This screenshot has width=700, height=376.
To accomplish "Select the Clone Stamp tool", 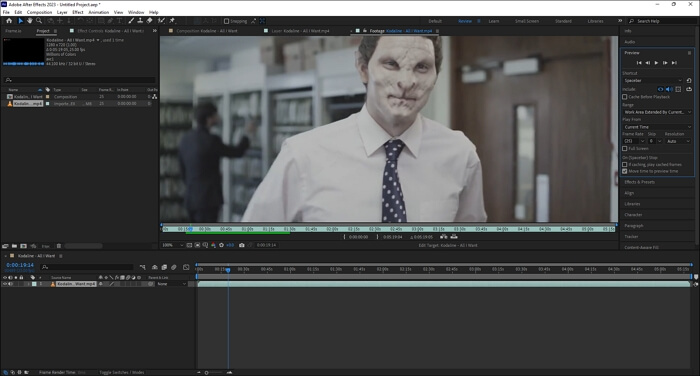I will (x=140, y=21).
